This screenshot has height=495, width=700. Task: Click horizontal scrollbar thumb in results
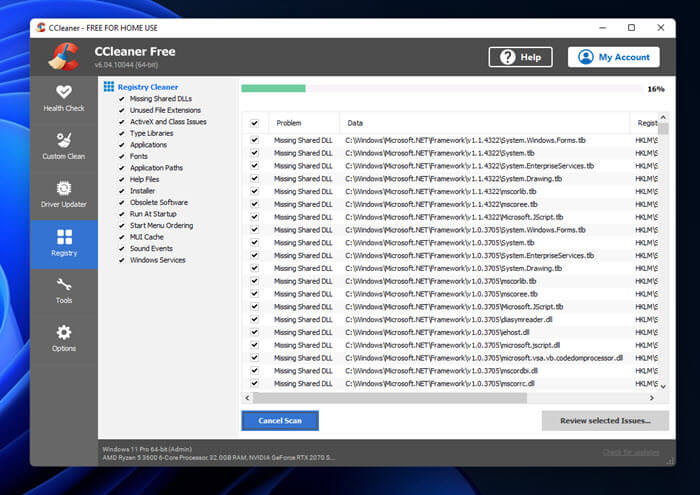tap(390, 398)
